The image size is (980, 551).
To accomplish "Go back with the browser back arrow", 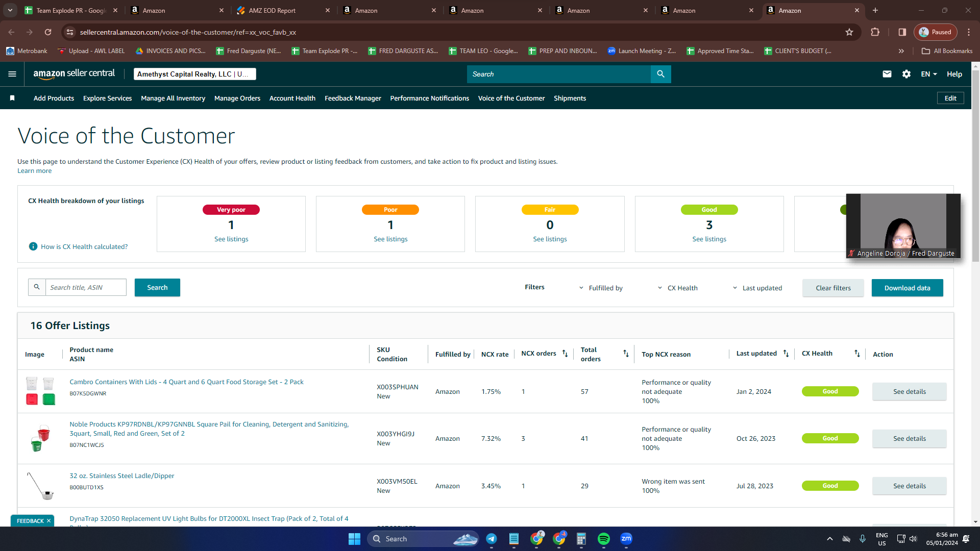I will tap(11, 32).
